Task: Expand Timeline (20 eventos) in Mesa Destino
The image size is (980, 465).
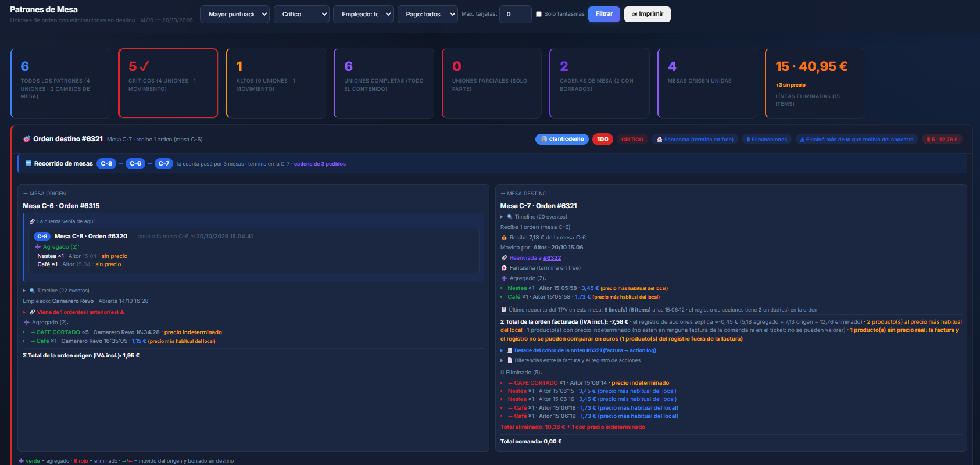Action: tap(534, 217)
